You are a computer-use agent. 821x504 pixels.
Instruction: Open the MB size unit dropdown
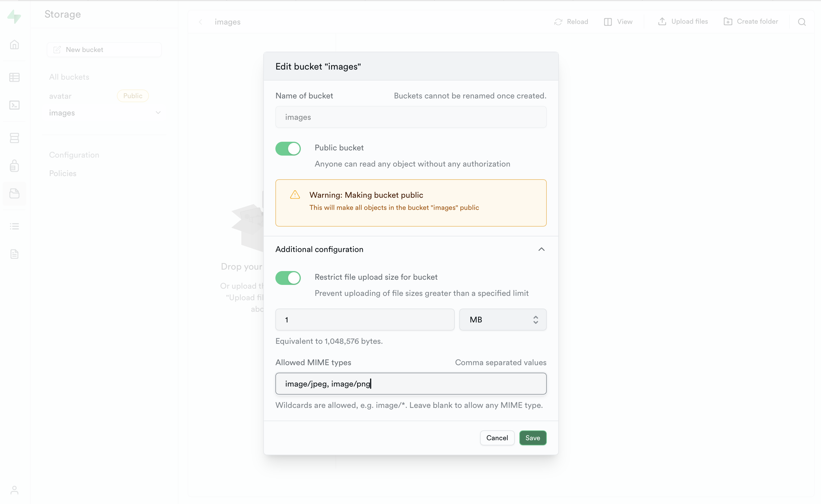point(502,320)
